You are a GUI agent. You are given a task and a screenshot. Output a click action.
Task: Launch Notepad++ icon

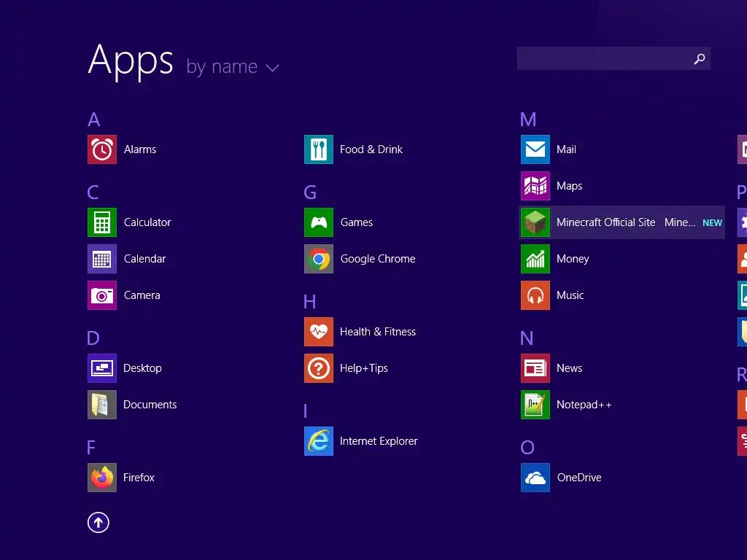pyautogui.click(x=535, y=405)
